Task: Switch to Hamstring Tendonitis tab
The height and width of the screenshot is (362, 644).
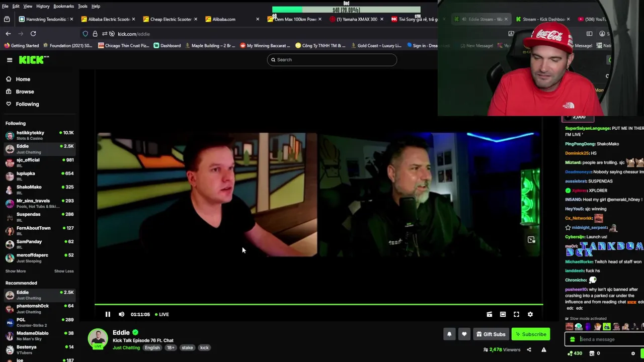Action: pyautogui.click(x=45, y=19)
